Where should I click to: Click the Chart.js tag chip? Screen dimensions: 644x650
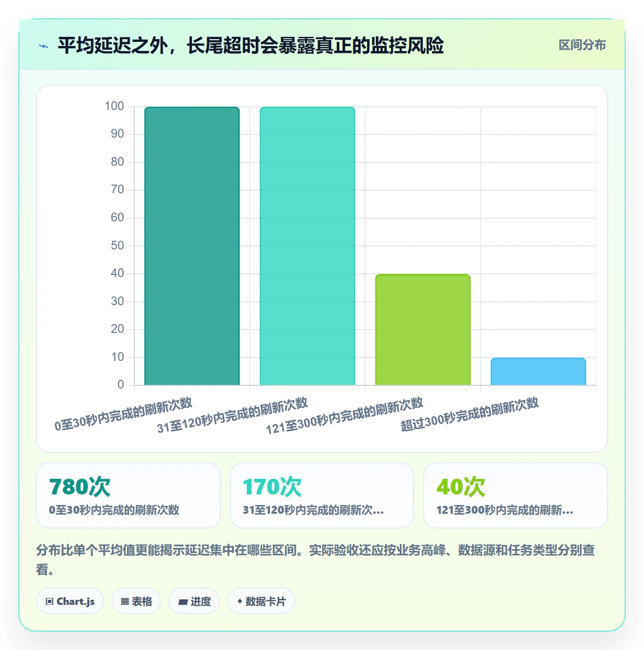tap(70, 601)
